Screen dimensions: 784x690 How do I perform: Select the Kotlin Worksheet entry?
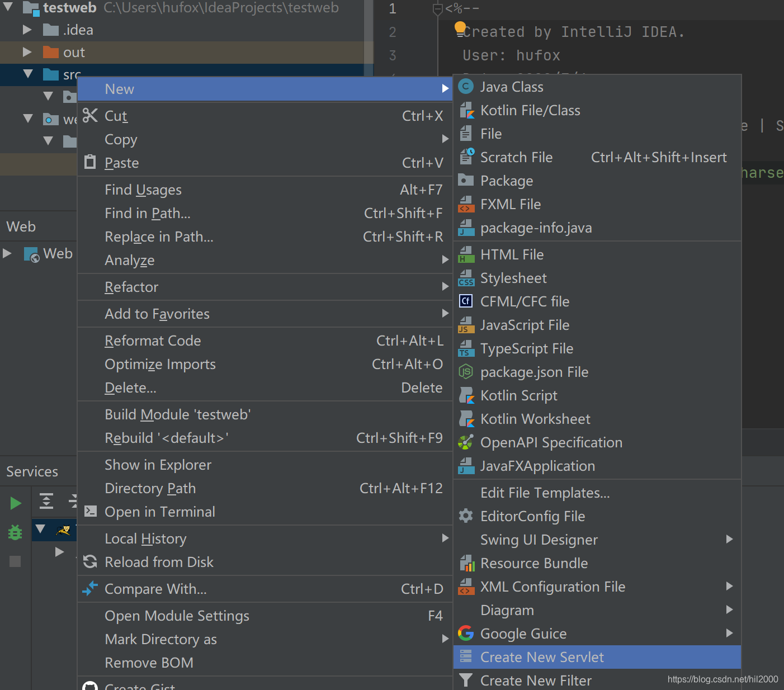click(x=597, y=419)
